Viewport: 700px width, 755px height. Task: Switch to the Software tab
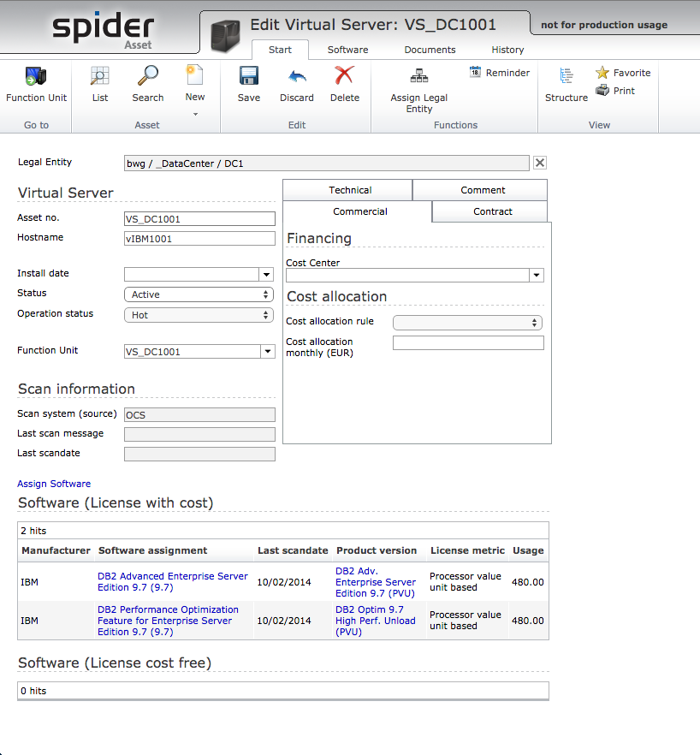[347, 50]
